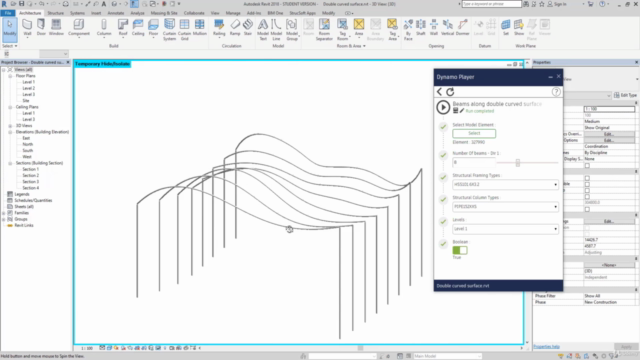Select the Model Group tool
640x360 pixels.
click(292, 30)
